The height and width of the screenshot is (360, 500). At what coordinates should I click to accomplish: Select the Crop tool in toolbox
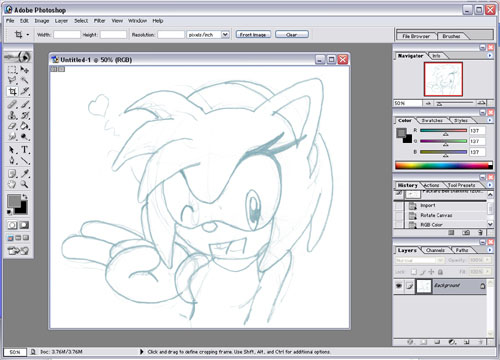click(x=12, y=91)
